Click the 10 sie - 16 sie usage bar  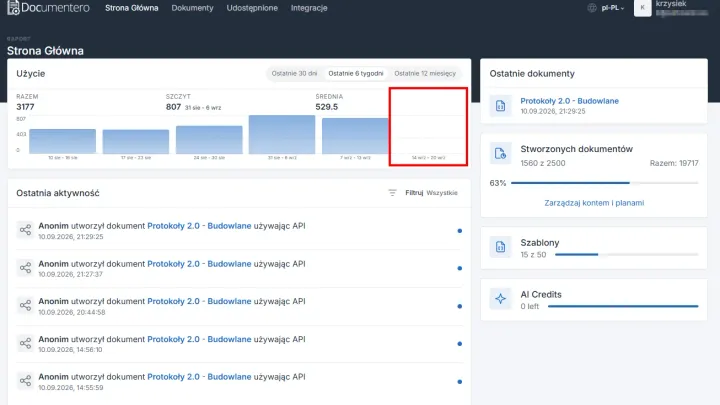(x=62, y=141)
